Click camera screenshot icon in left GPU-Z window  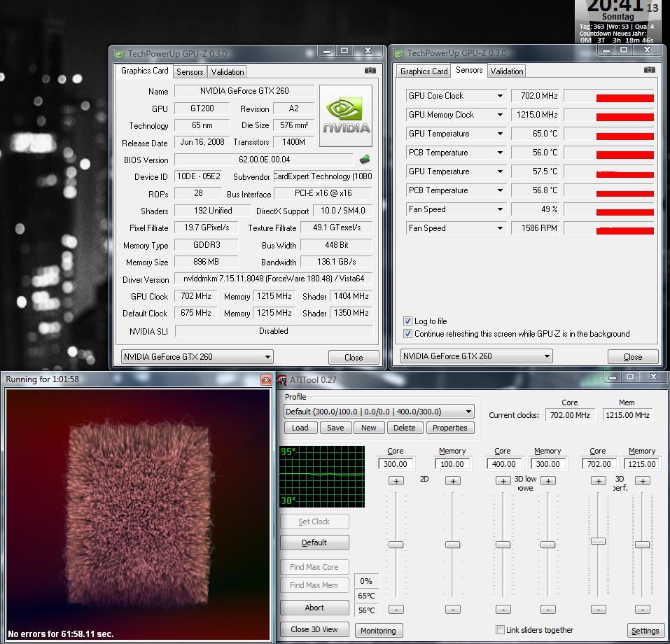pos(370,71)
